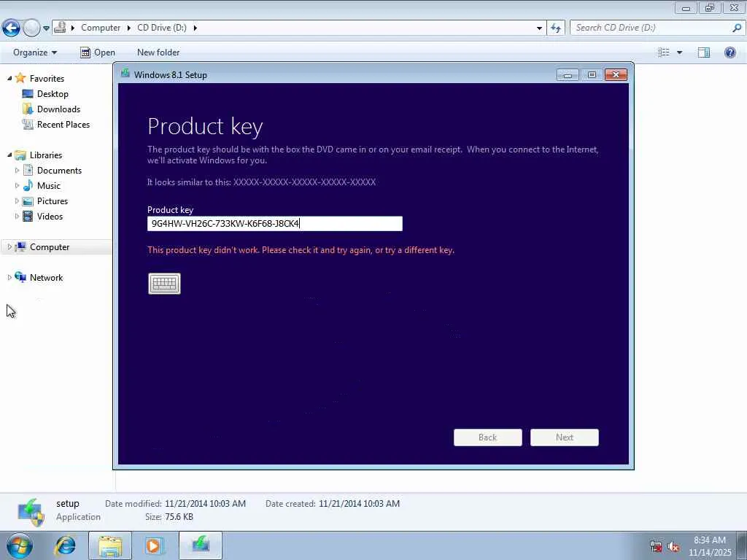Click Explorer's forward navigation arrow
747x560 pixels.
coord(31,28)
